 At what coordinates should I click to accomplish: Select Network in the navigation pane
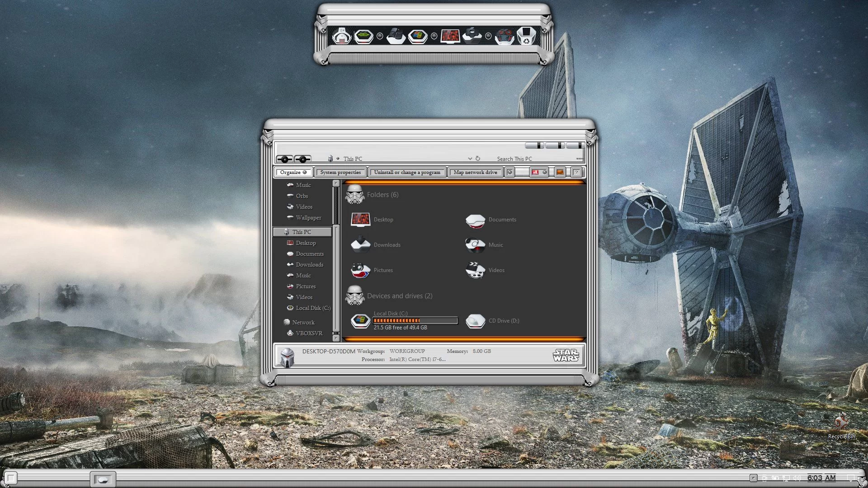point(303,323)
